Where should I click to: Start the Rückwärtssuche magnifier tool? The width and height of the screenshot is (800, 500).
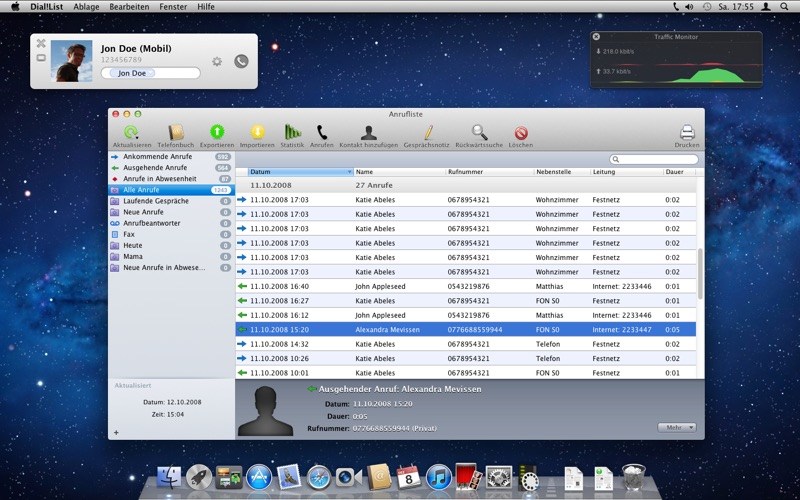[x=480, y=132]
